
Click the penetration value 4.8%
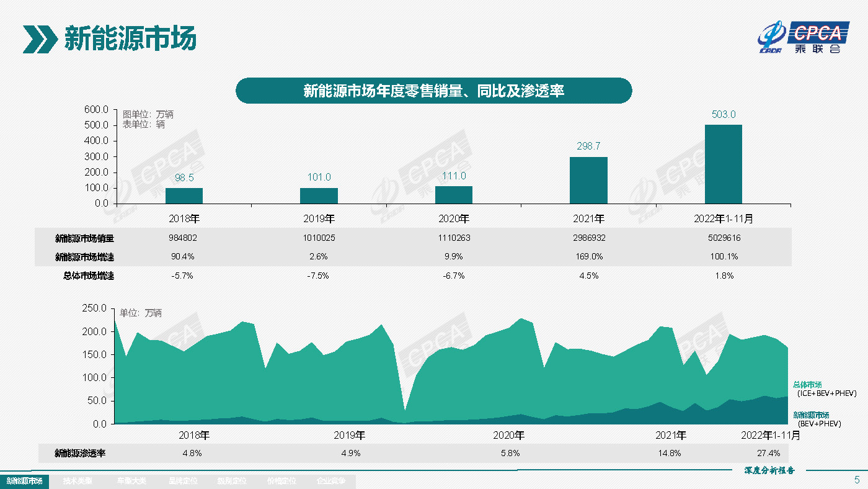[x=192, y=453]
